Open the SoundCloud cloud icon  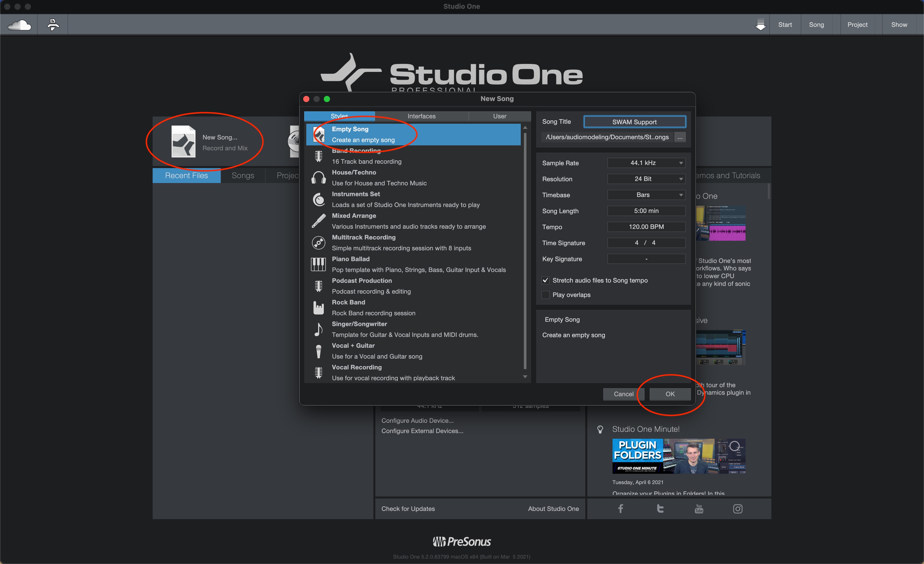coord(20,25)
